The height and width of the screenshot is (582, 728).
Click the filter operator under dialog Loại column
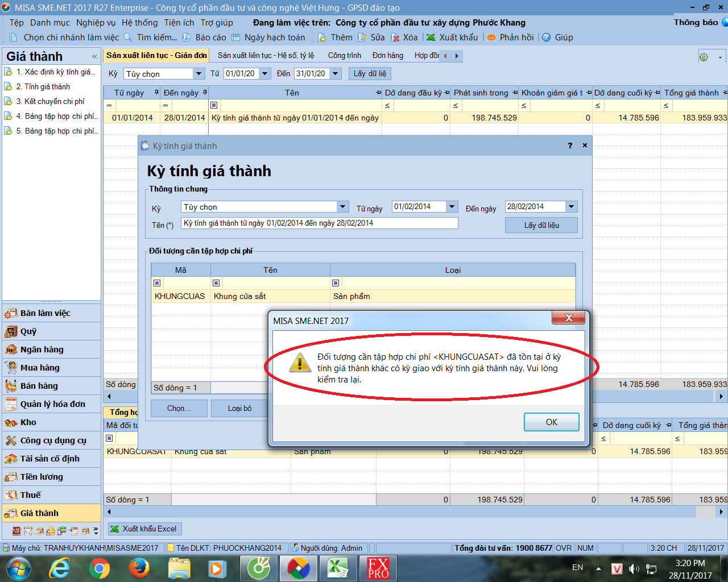pyautogui.click(x=336, y=283)
